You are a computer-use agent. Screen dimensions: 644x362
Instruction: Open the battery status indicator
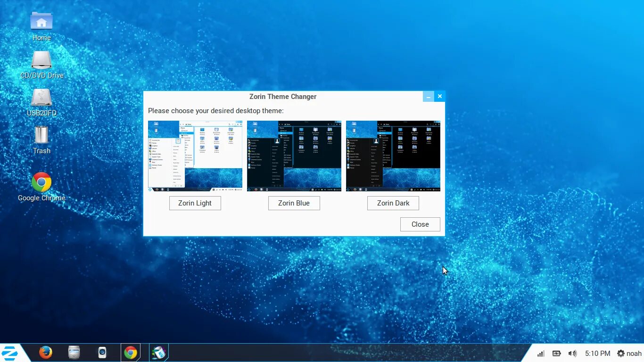click(x=557, y=354)
